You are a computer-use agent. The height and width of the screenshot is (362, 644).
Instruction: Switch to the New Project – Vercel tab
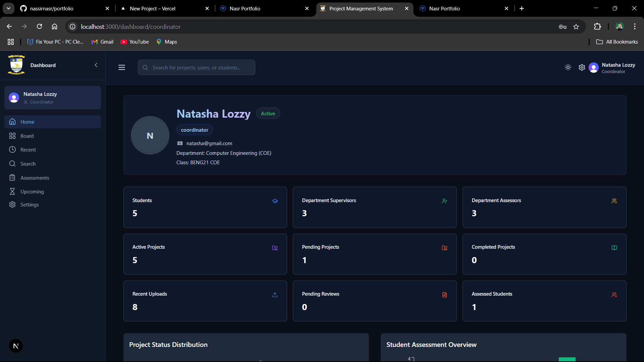153,8
